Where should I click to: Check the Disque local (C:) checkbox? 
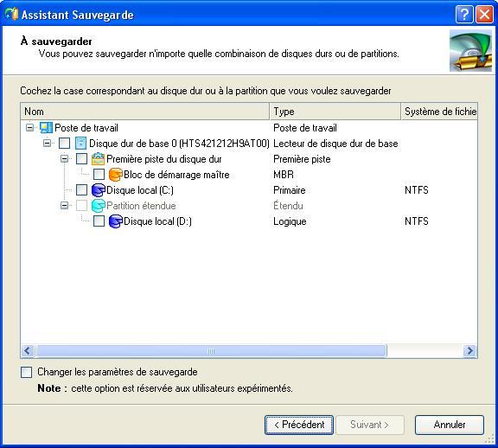point(81,190)
